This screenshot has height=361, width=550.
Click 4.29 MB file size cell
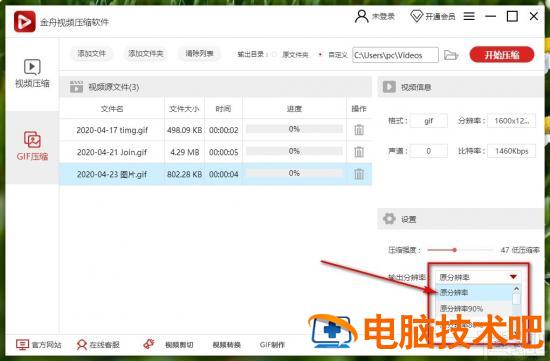pos(185,152)
